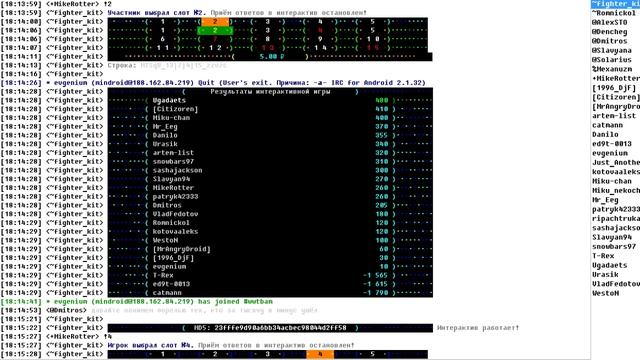Select Danilo in the nick list

605,135
